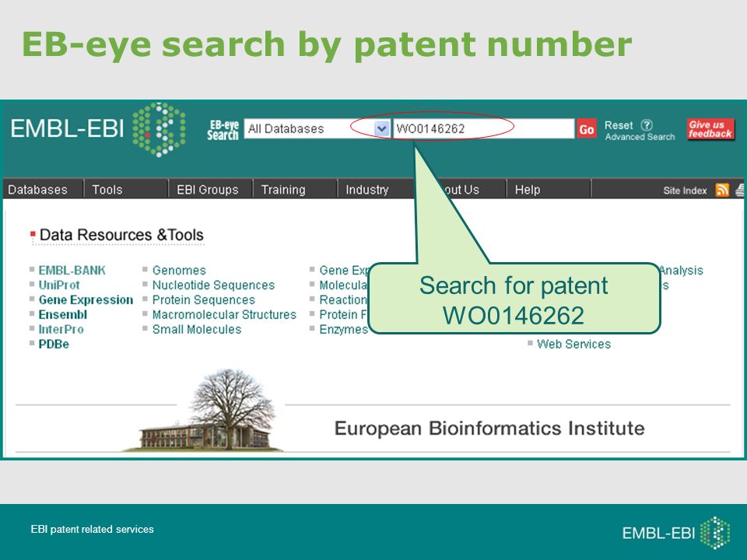The width and height of the screenshot is (747, 560).
Task: Click the help question mark icon
Action: click(x=646, y=125)
